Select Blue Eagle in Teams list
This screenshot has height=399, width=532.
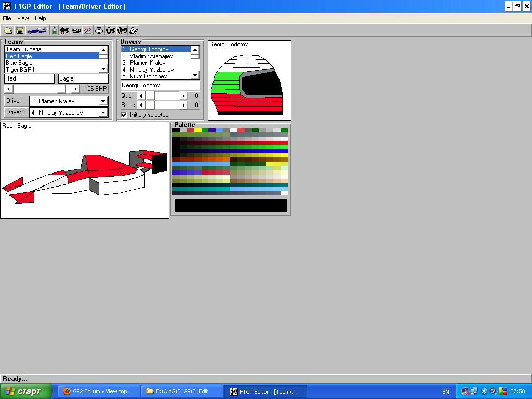[x=19, y=63]
